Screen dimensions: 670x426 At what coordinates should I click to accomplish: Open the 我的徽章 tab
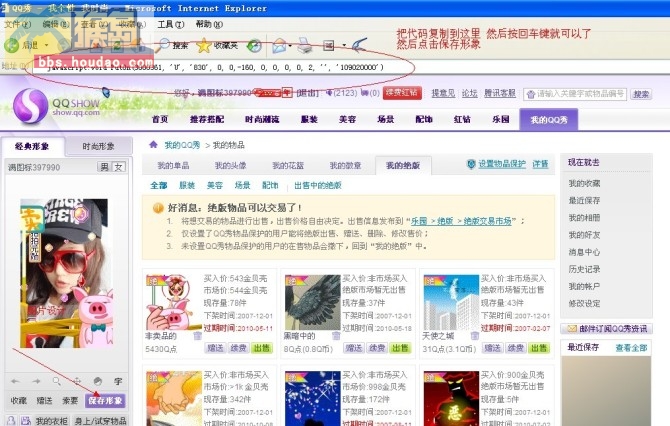[x=345, y=165]
